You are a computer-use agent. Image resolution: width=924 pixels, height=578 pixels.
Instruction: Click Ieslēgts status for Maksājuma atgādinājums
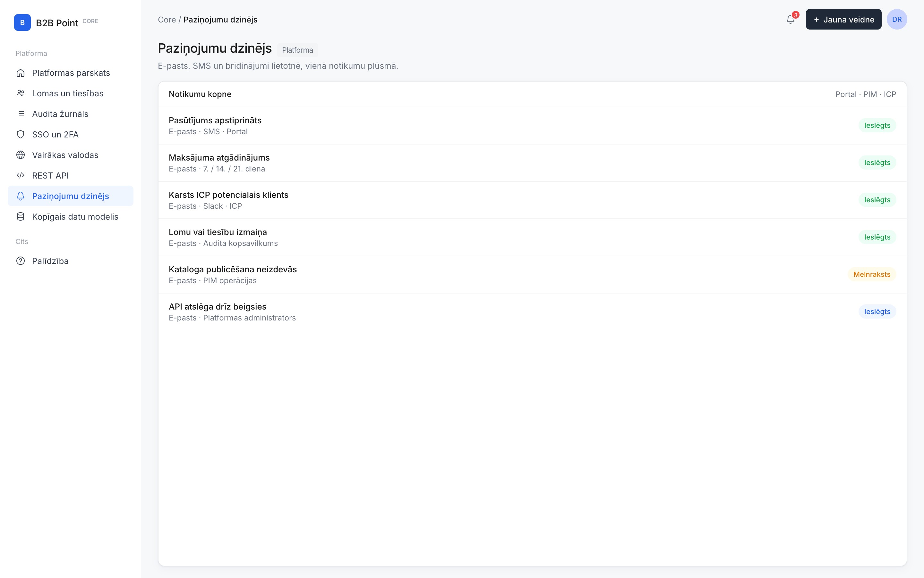click(877, 162)
